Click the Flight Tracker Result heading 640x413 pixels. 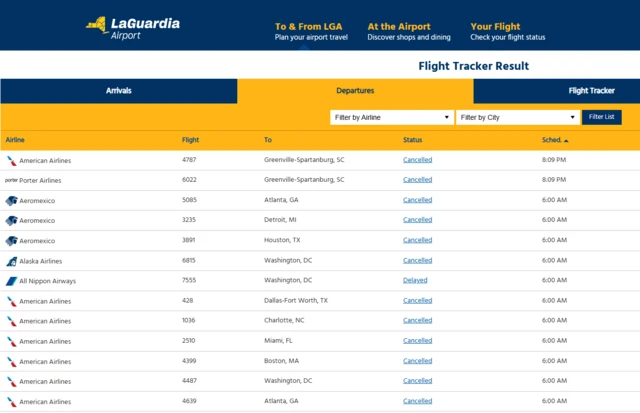tap(473, 66)
